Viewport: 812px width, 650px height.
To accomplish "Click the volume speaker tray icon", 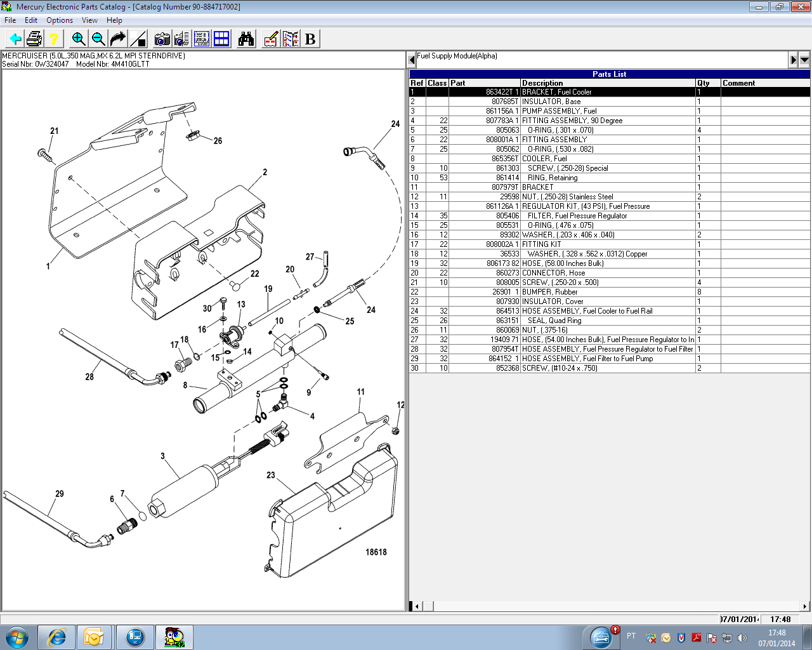I will coord(742,638).
